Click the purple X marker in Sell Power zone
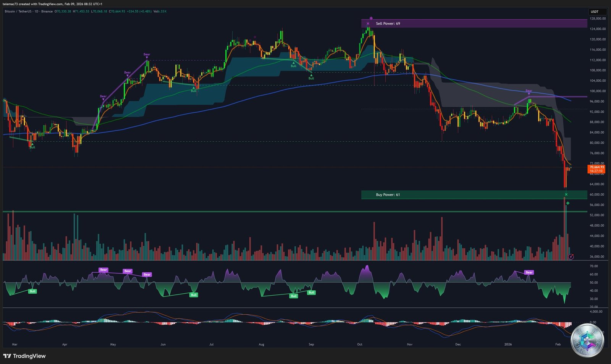The width and height of the screenshot is (611, 364). (368, 24)
